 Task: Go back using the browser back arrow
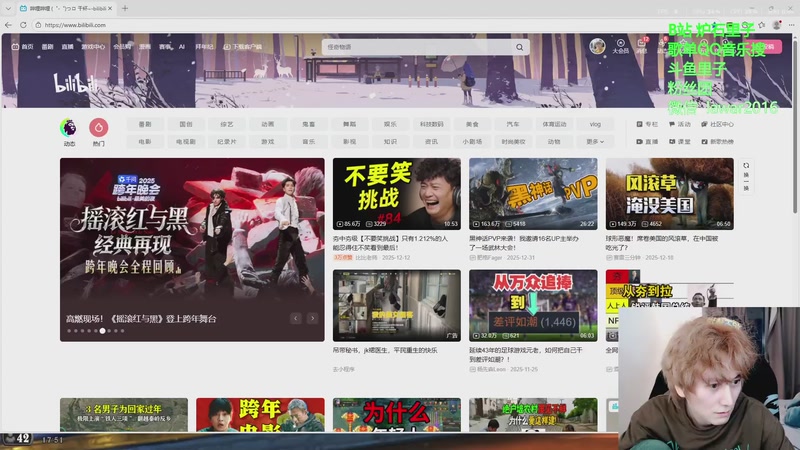click(x=8, y=24)
